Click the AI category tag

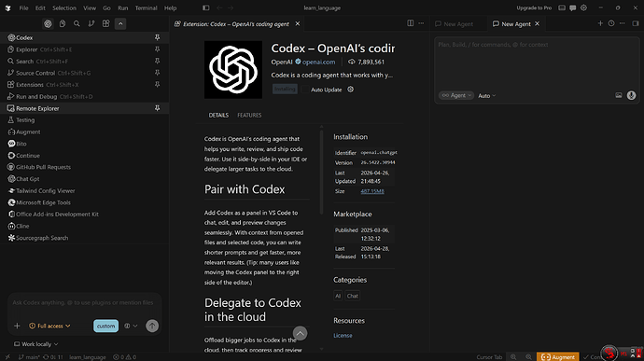point(338,296)
